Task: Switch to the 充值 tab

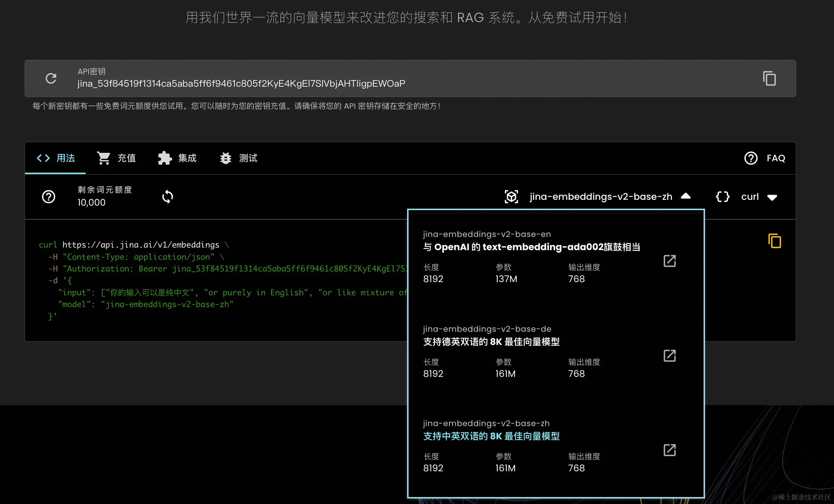Action: [x=116, y=158]
